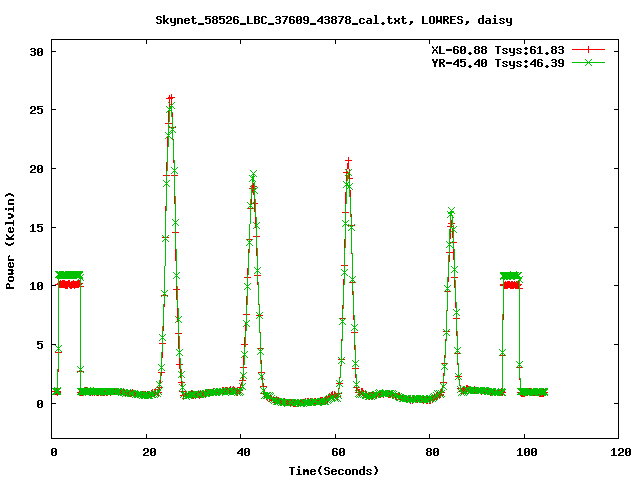Select the XL-60.88 Tsys:61.83 legend label
The height and width of the screenshot is (480, 640).
pos(498,50)
